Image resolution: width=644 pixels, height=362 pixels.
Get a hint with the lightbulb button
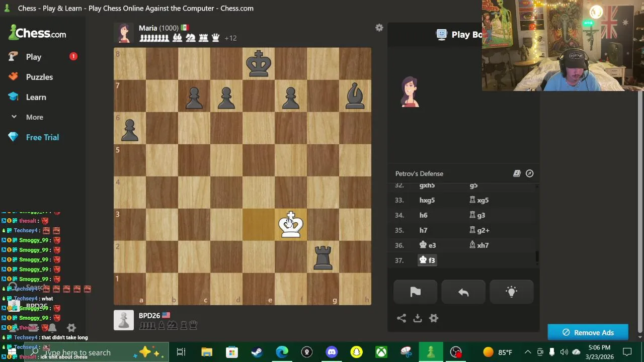pyautogui.click(x=511, y=292)
